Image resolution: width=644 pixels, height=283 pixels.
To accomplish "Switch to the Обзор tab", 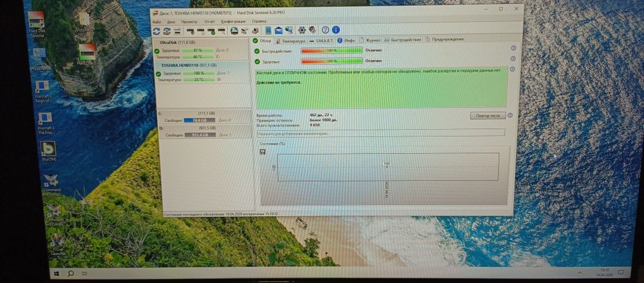I will click(261, 41).
